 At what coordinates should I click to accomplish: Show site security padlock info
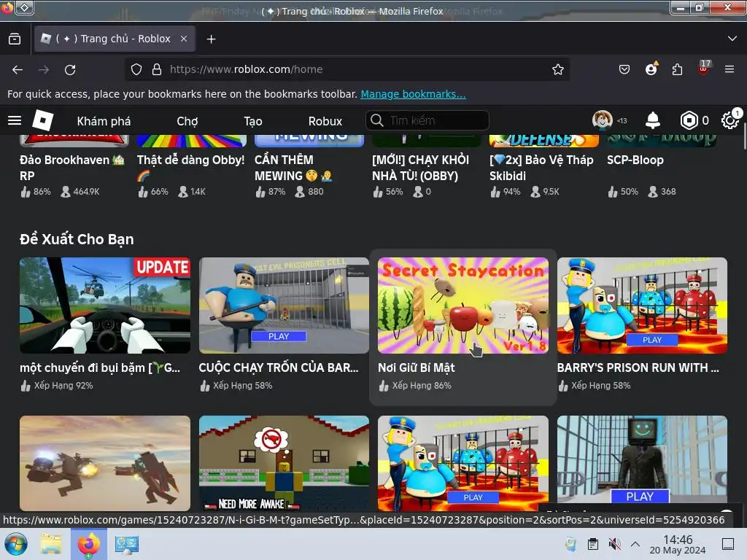(157, 69)
